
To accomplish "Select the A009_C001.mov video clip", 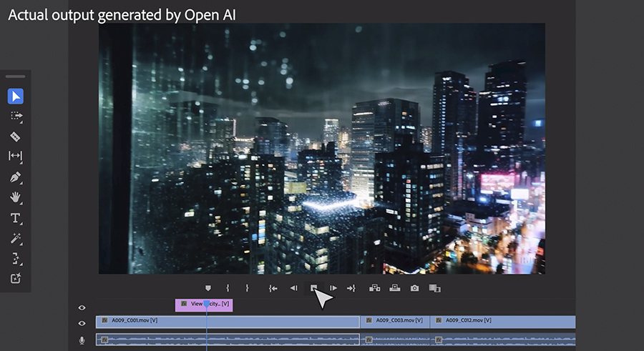I will click(x=228, y=322).
